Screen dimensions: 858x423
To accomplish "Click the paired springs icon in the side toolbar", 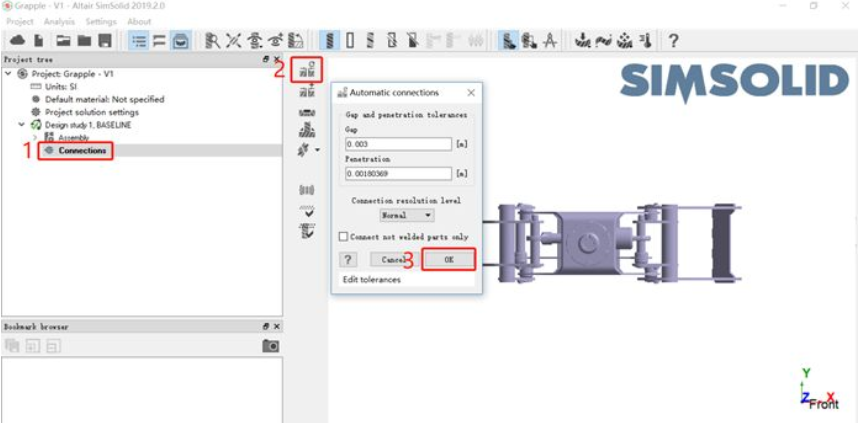I will (x=307, y=190).
